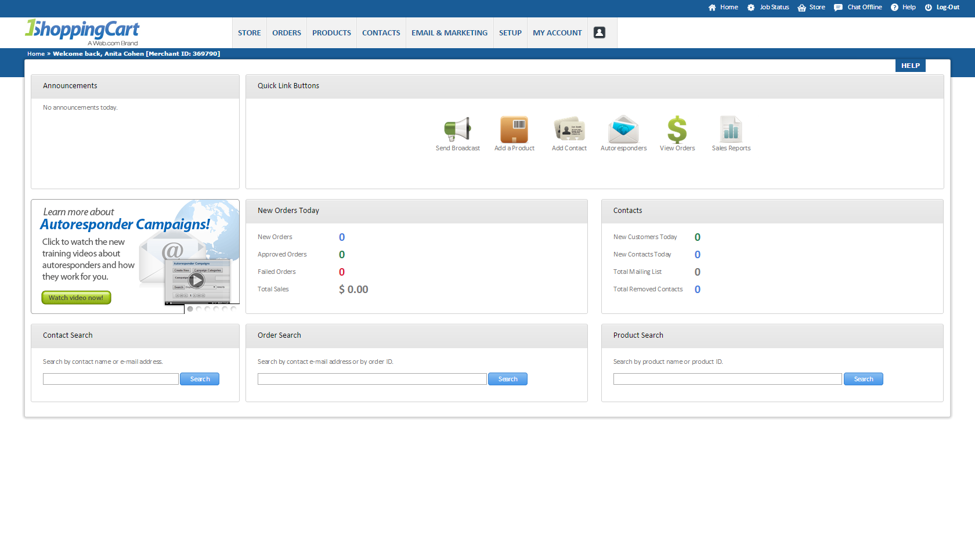The width and height of the screenshot is (975, 560).
Task: Open the Add Contact card icon
Action: point(569,129)
